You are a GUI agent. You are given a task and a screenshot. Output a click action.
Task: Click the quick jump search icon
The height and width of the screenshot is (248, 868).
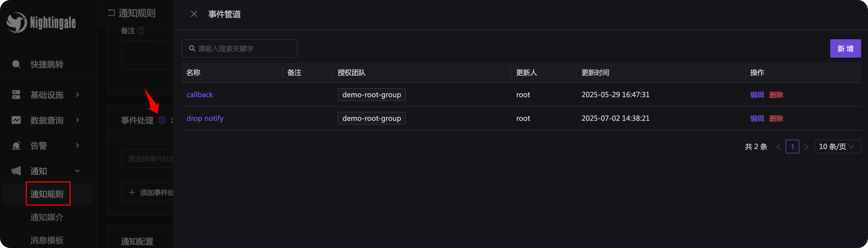click(16, 64)
